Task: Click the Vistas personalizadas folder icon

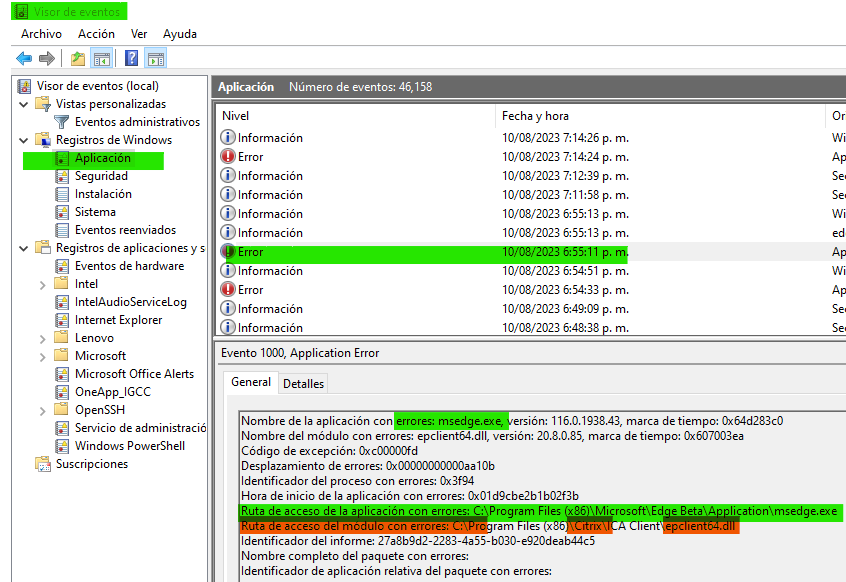Action: tap(43, 104)
